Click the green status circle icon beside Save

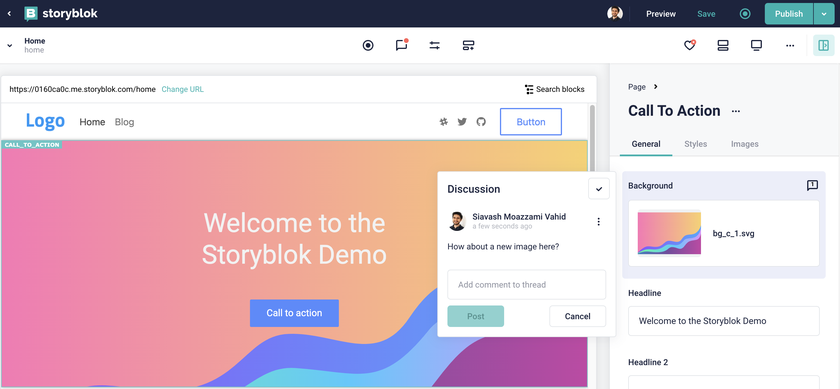[745, 14]
